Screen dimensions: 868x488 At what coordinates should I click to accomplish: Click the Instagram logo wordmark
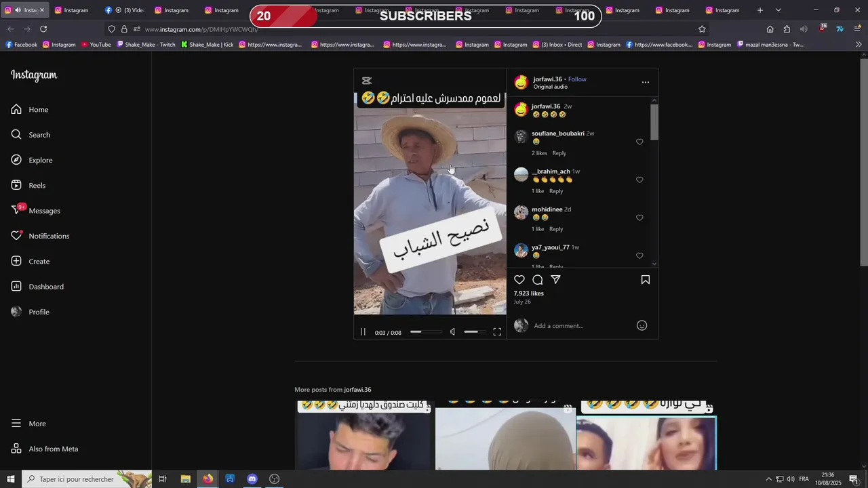(x=34, y=75)
